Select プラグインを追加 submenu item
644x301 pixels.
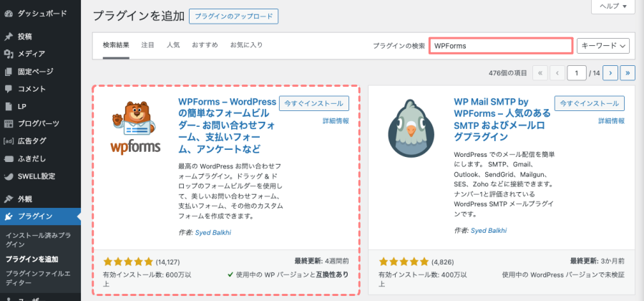click(32, 259)
